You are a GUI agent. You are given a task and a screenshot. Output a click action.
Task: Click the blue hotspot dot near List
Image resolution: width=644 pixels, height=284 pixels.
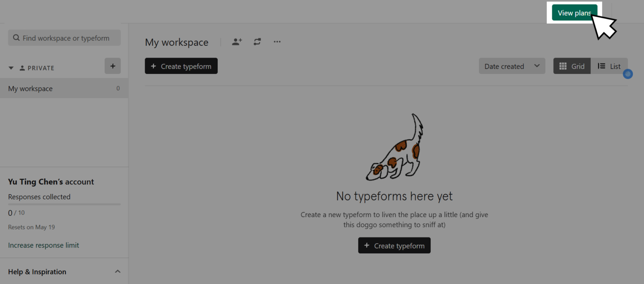(628, 74)
